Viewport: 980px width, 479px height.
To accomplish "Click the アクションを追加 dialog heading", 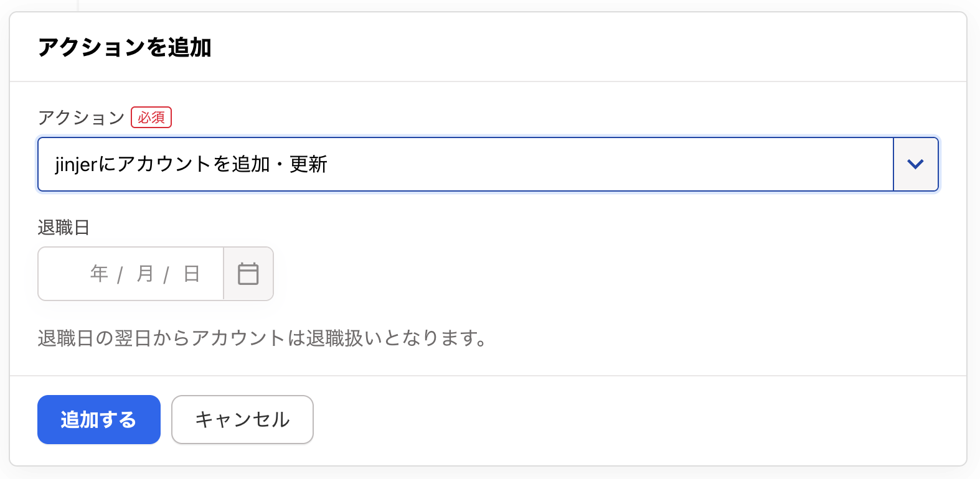I will (x=125, y=47).
